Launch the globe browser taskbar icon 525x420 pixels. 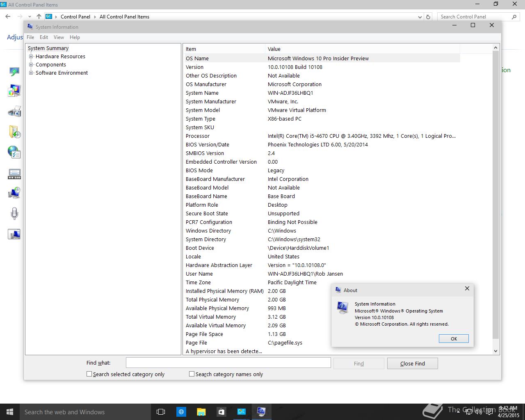coord(181,412)
